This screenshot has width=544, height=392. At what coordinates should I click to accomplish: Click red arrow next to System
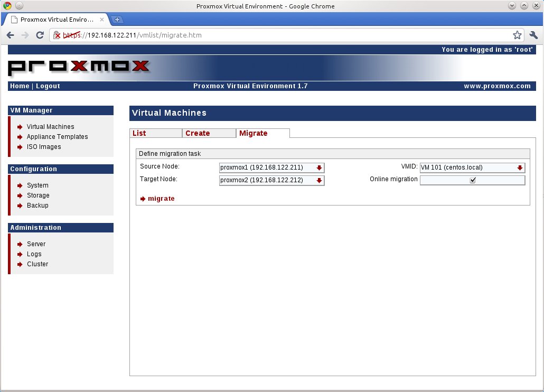[20, 185]
